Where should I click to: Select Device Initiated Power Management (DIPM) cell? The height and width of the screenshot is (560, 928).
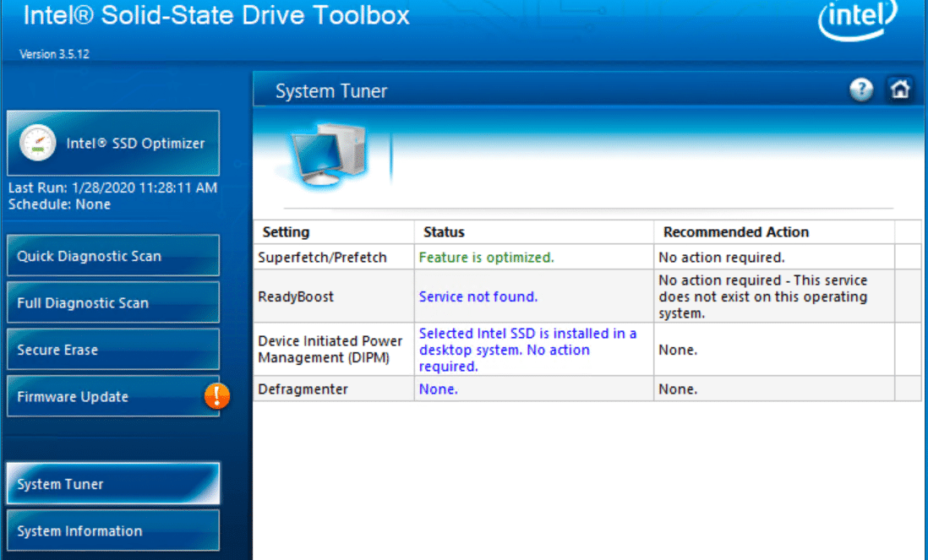pyautogui.click(x=335, y=350)
